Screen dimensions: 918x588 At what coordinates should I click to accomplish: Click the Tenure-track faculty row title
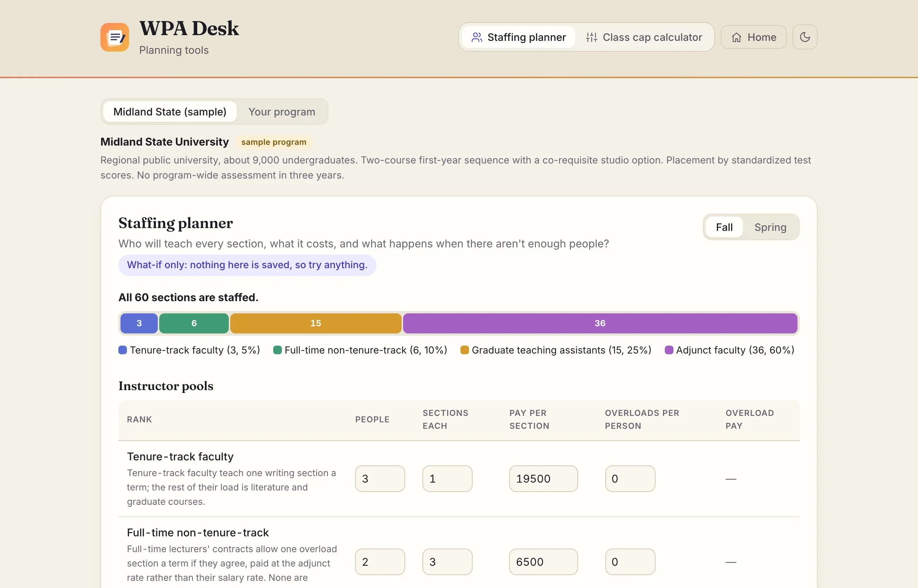[180, 457]
